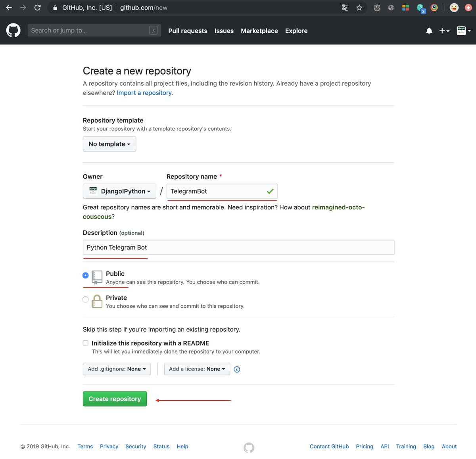Bookmark this page with the star icon
The height and width of the screenshot is (459, 476).
tap(359, 8)
